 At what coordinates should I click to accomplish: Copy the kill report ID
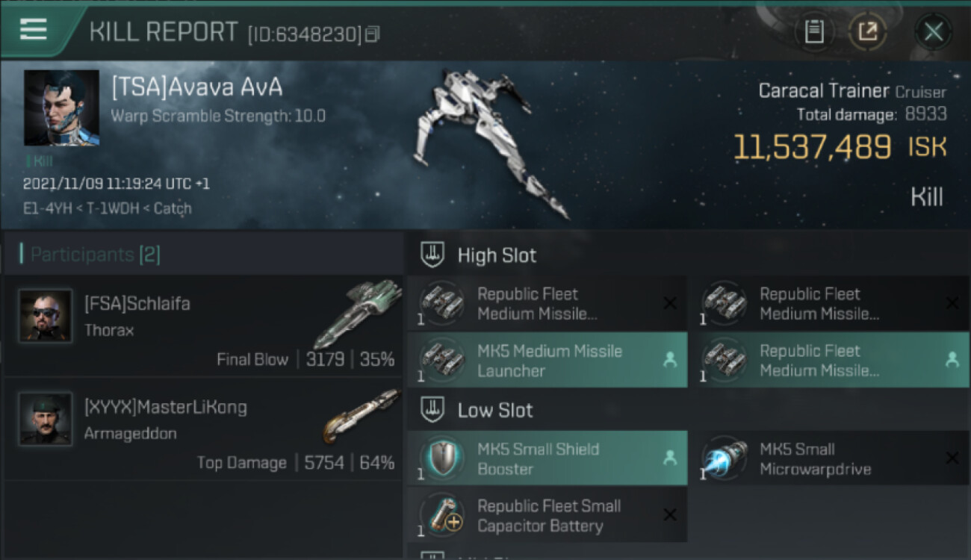click(x=372, y=34)
